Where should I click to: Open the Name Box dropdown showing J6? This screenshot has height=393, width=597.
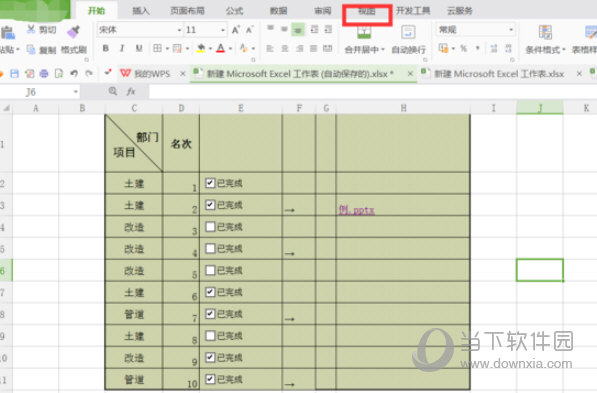point(75,92)
